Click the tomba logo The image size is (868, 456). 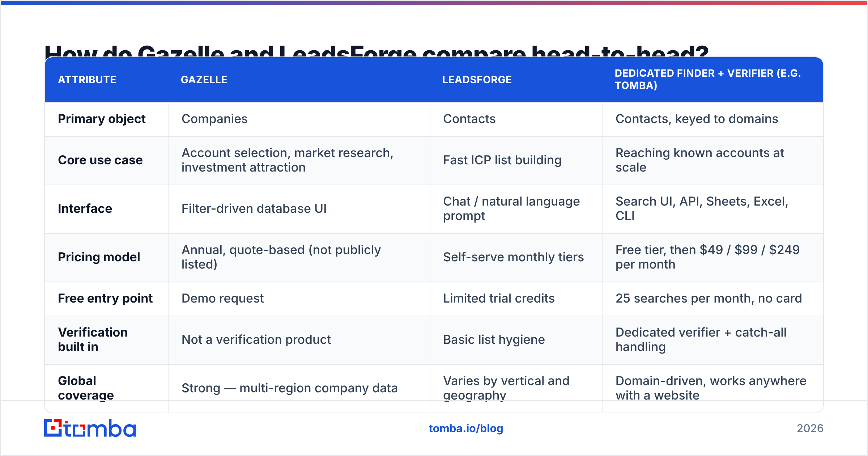(x=90, y=428)
